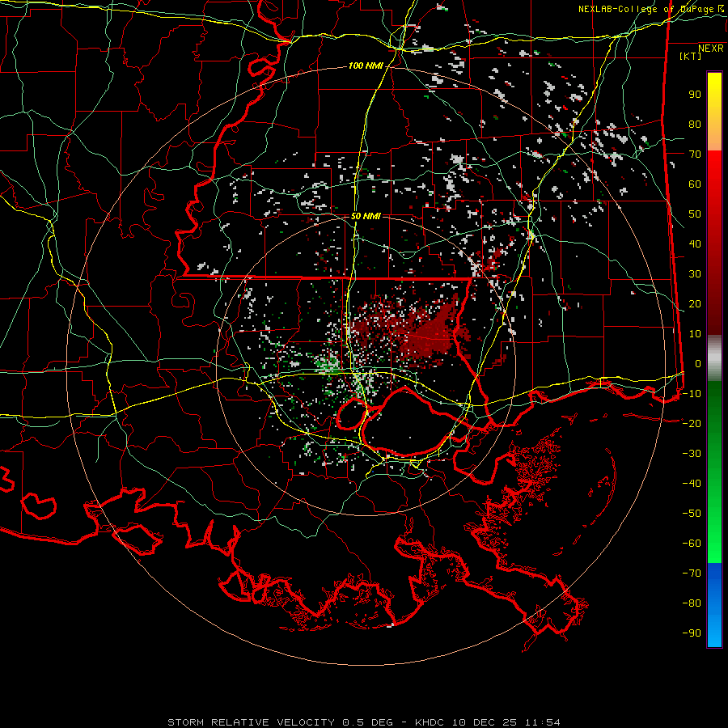728x728 pixels.
Task: Click the [KT] units label
Action: coord(691,56)
